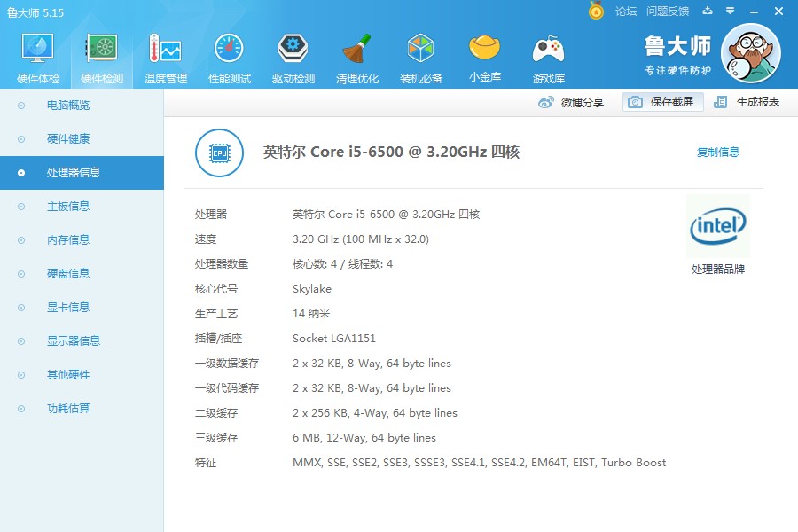Open 论坛 forum link
Screen dimensions: 798x532
tap(626, 12)
